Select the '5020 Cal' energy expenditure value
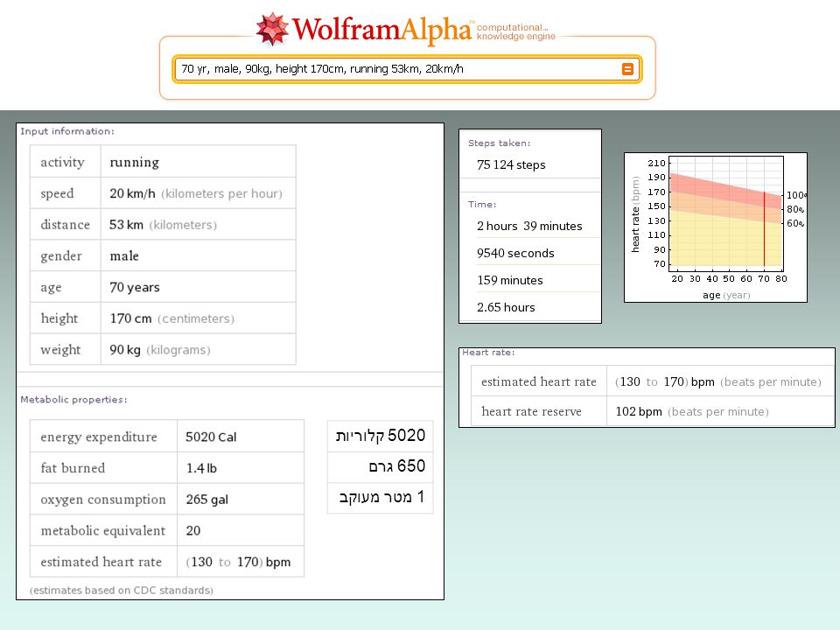Viewport: 840px width, 630px height. click(211, 437)
